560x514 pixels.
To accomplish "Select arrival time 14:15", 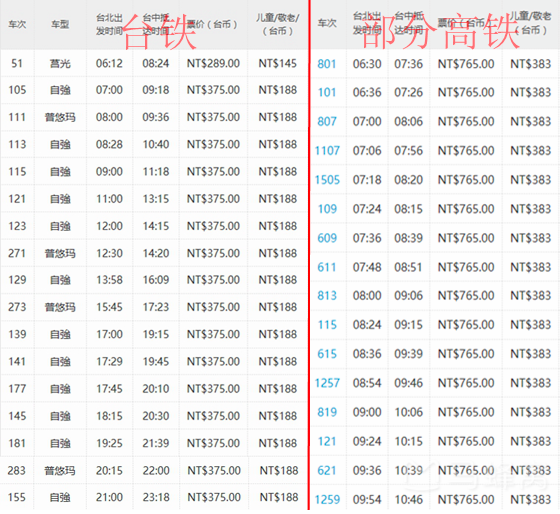I will pos(156,226).
